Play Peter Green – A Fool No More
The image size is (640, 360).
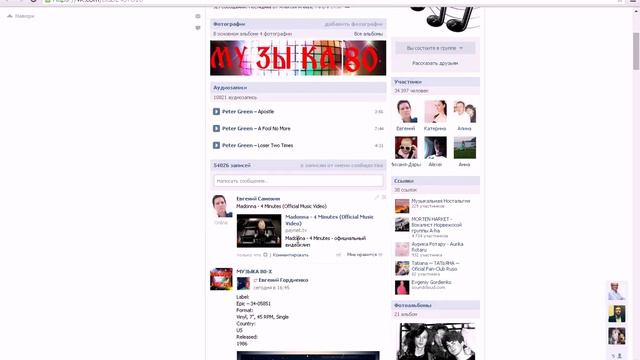[216, 129]
